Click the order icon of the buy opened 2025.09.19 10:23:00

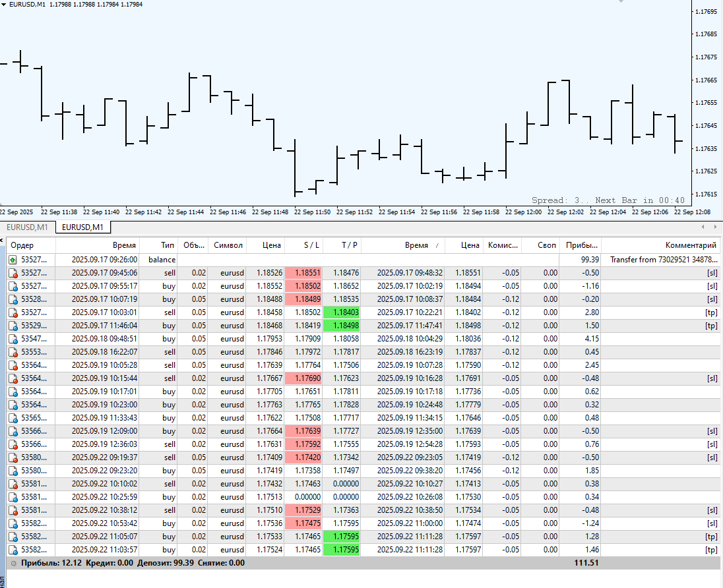coord(13,405)
